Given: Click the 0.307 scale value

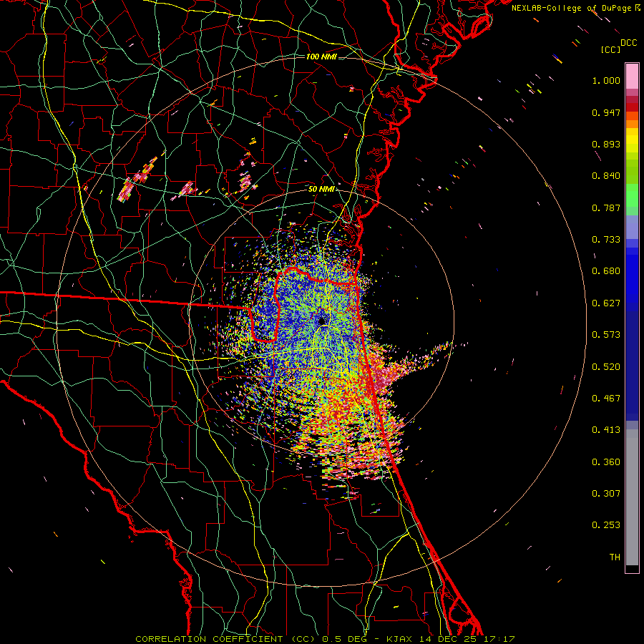Looking at the screenshot, I should (x=606, y=494).
